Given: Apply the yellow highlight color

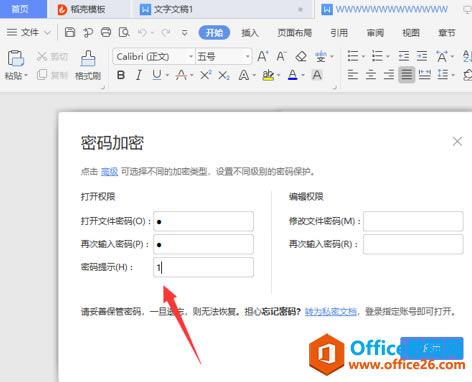Looking at the screenshot, I should [268, 75].
